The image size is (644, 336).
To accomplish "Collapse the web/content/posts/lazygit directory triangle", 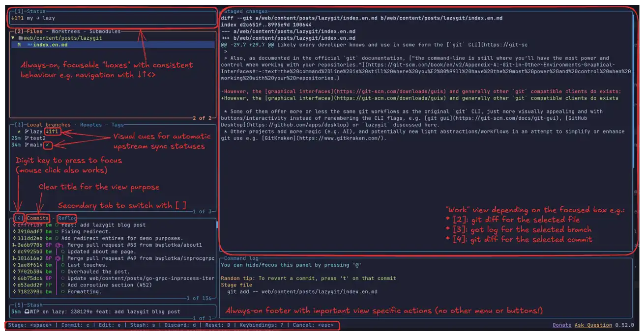I will (x=13, y=38).
